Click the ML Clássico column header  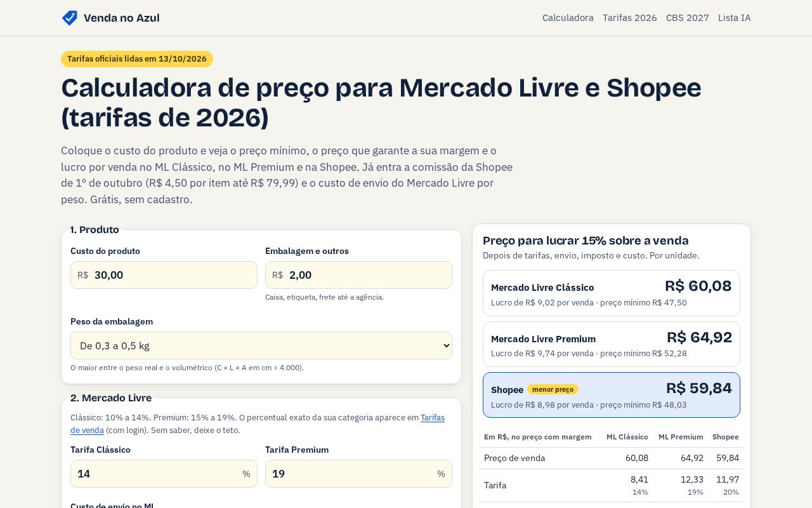[627, 437]
